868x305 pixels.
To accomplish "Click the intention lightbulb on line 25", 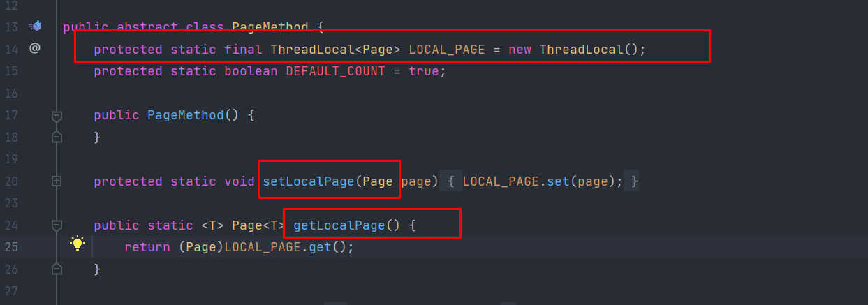I will pyautogui.click(x=77, y=244).
